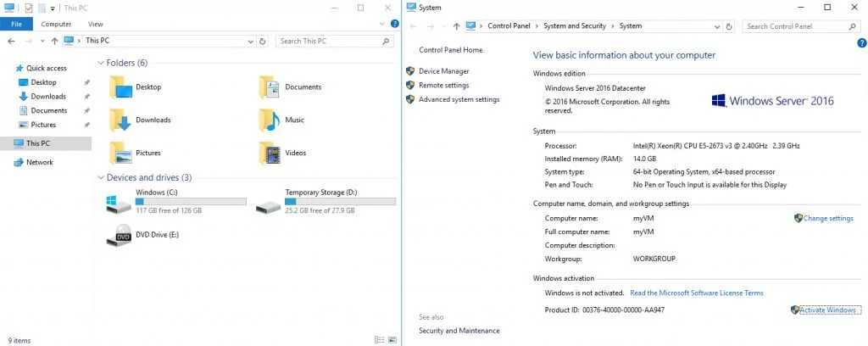Click the System breadcrumb segment

(x=631, y=26)
